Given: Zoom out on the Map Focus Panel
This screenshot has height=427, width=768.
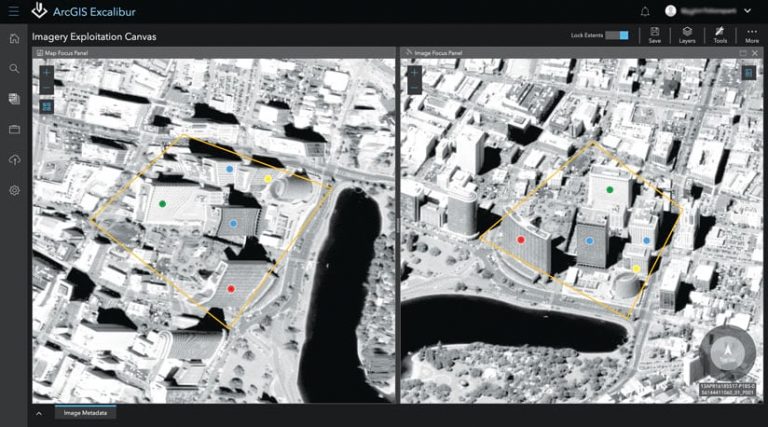Looking at the screenshot, I should [x=47, y=87].
